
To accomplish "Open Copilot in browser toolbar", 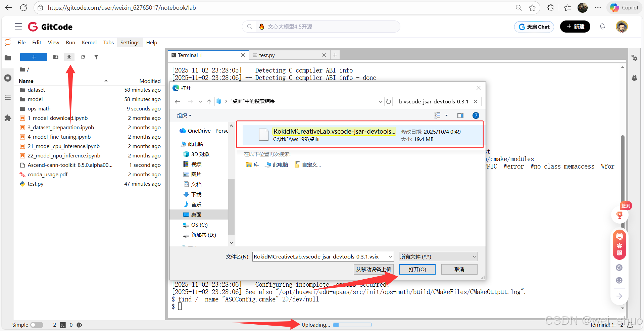I will click(x=624, y=8).
